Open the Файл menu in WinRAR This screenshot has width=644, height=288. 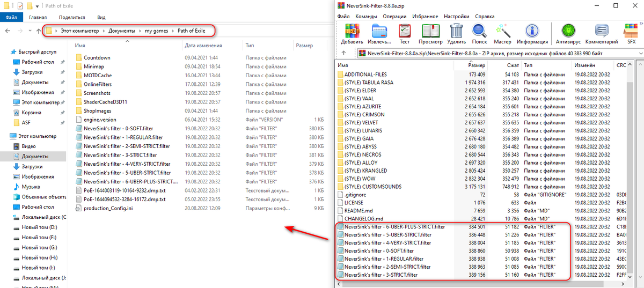click(343, 16)
